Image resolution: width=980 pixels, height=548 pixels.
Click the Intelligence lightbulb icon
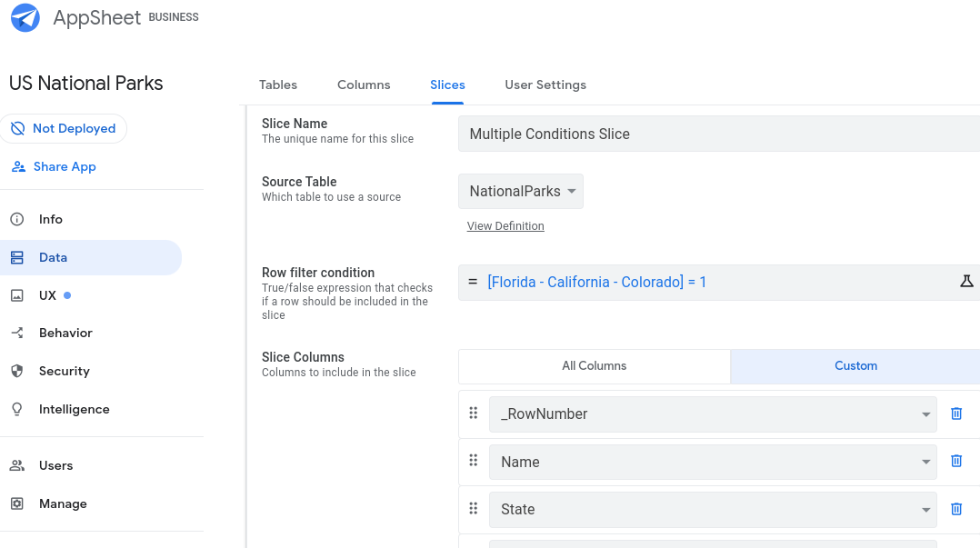pos(17,409)
